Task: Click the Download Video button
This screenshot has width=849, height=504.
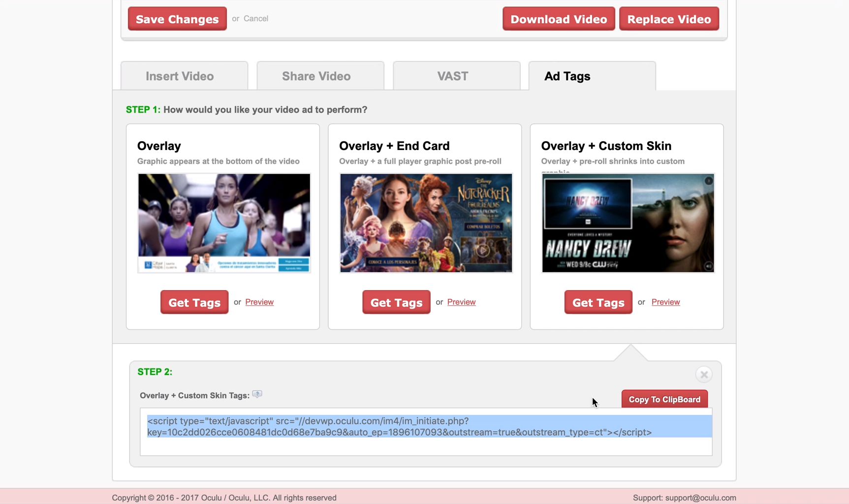Action: 559,19
